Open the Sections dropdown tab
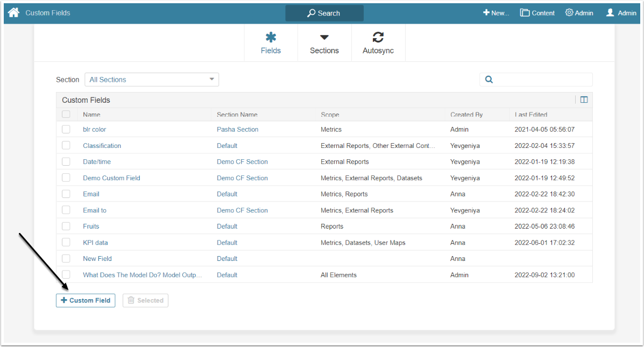Viewport: 644px width, 347px height. [x=324, y=43]
